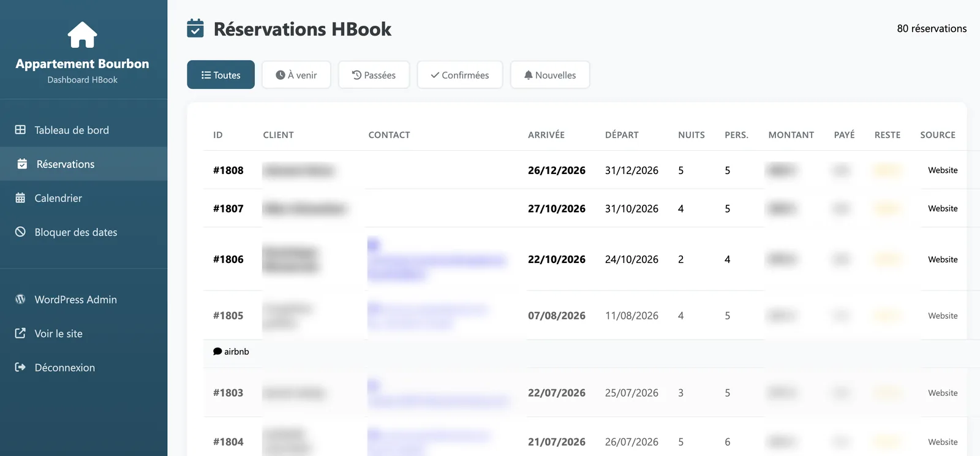
Task: Select Réservations menu item
Action: point(83,164)
